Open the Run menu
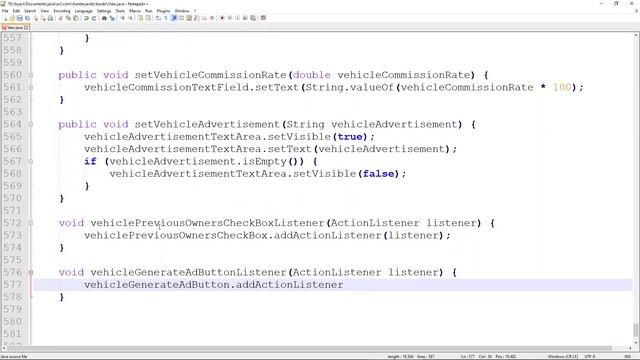This screenshot has height=360, width=640. pyautogui.click(x=149, y=11)
